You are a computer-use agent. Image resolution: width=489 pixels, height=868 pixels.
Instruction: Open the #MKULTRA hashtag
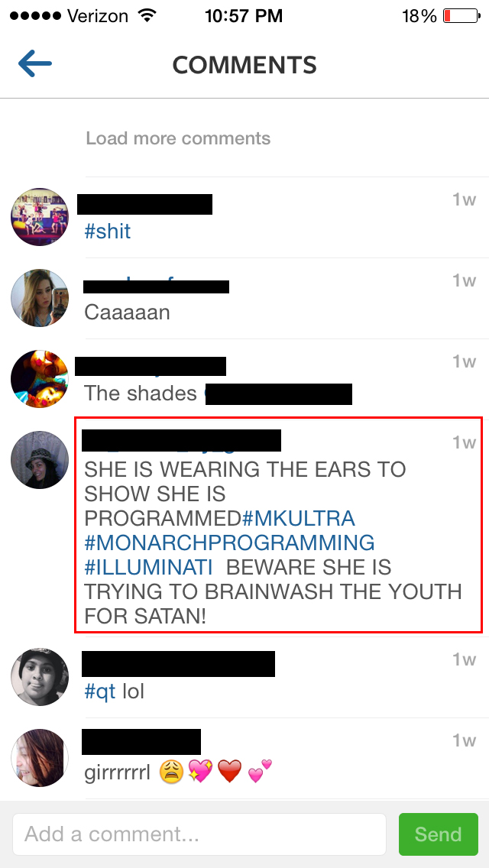(x=299, y=518)
